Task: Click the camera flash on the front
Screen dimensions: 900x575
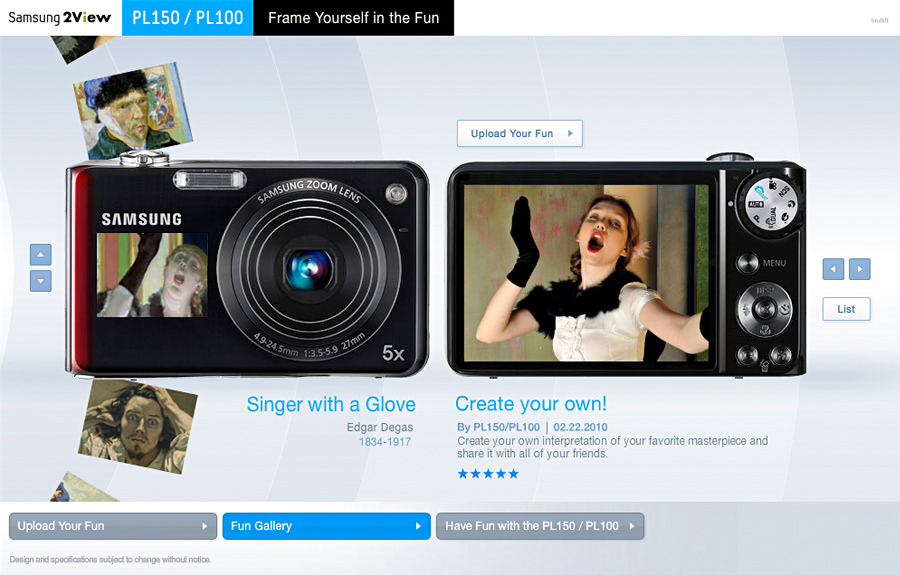Action: [210, 180]
